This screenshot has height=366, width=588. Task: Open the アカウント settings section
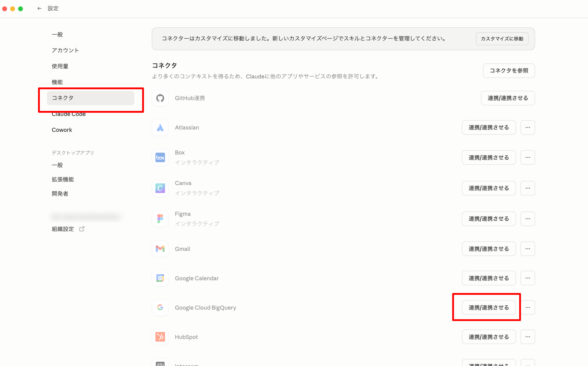pos(65,50)
